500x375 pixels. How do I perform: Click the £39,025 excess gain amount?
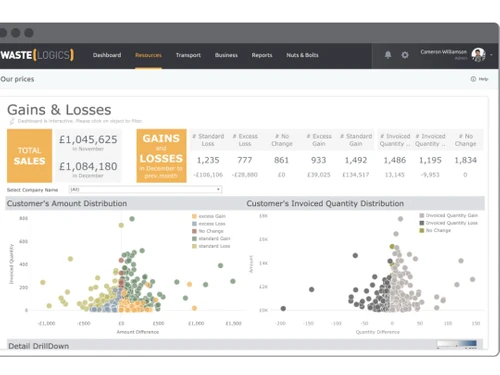(x=319, y=175)
